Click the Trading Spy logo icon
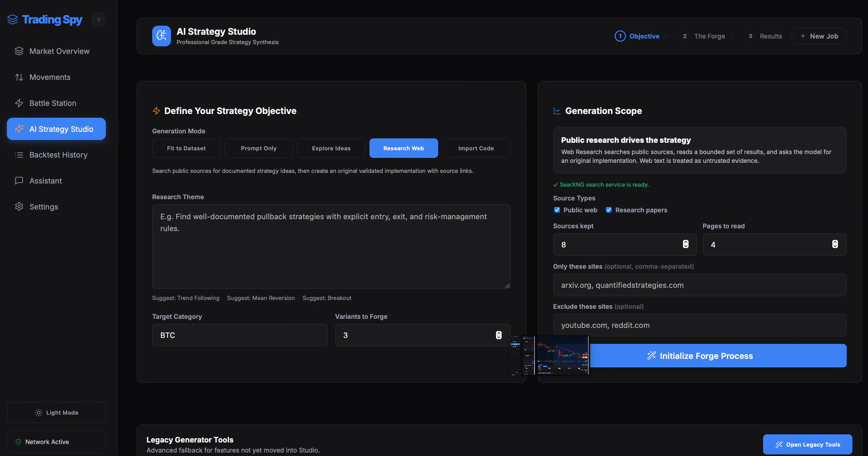The image size is (868, 456). (13, 19)
